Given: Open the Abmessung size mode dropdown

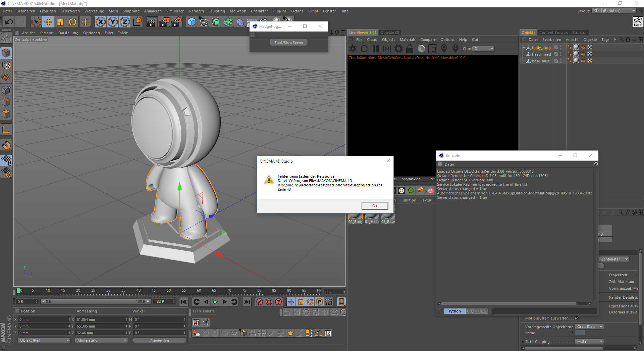Looking at the screenshot, I should (x=101, y=340).
